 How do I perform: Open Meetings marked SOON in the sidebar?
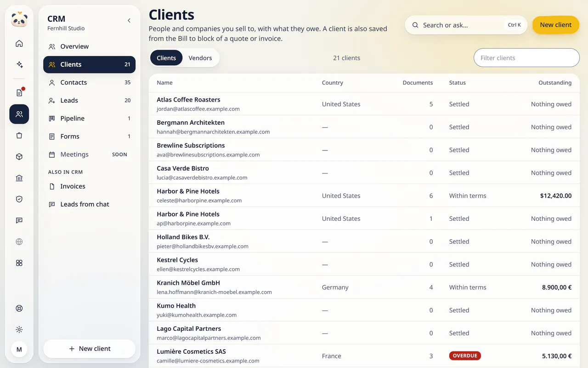coord(89,155)
